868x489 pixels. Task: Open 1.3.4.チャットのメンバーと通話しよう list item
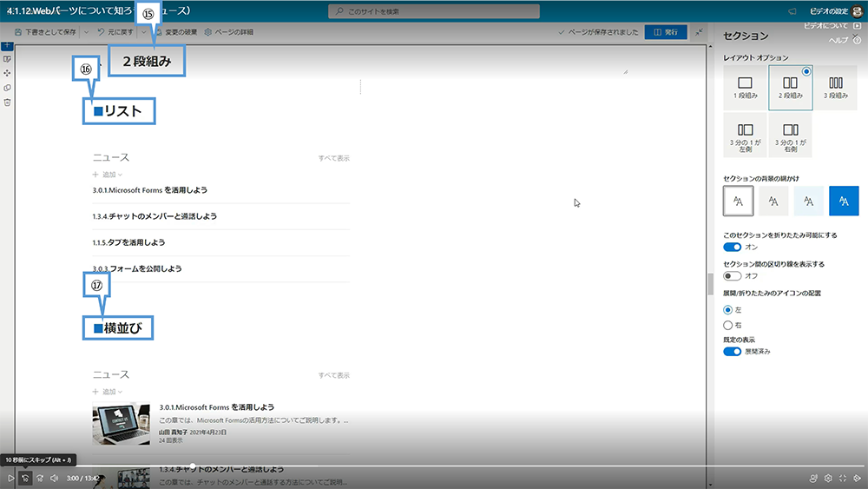click(155, 216)
